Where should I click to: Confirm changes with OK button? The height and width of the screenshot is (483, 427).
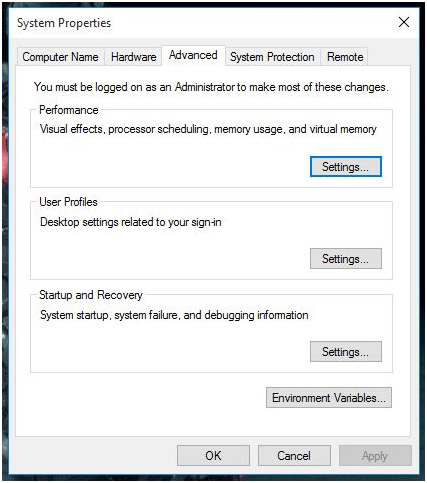[x=213, y=456]
